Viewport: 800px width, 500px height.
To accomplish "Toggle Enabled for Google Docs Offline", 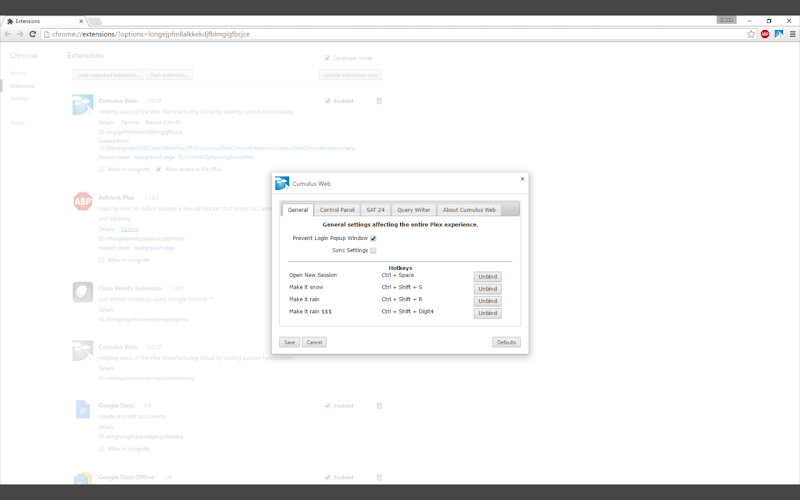I will click(328, 477).
